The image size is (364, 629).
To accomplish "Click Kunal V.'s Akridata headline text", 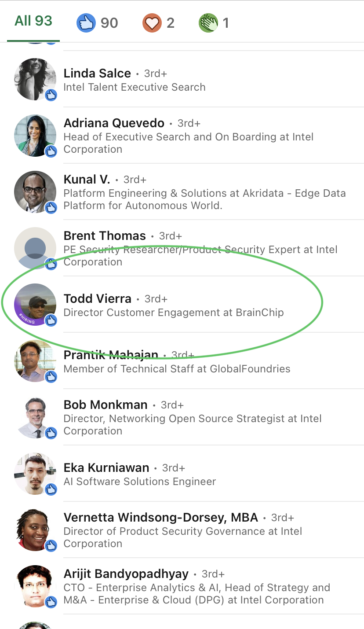I will click(x=204, y=199).
